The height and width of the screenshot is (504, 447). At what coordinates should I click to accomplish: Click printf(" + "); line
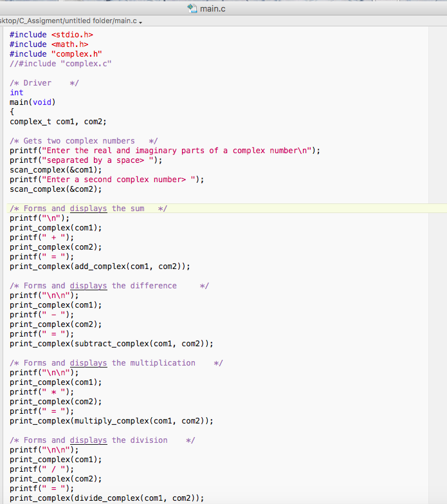(x=42, y=238)
